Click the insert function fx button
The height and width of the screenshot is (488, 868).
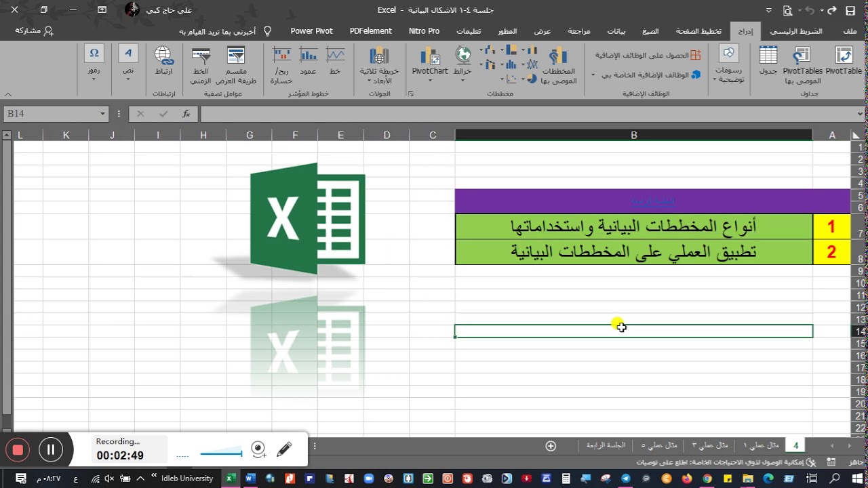coord(186,114)
